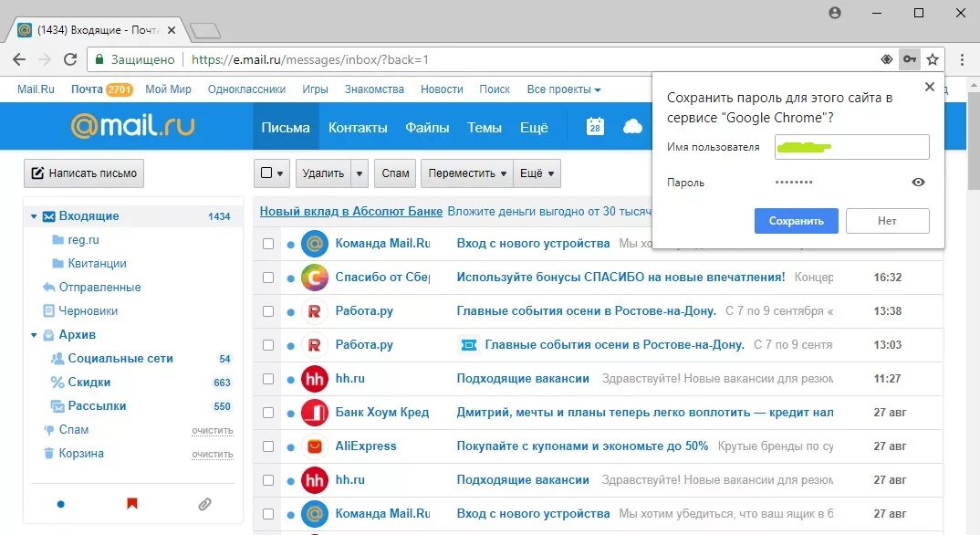
Task: Click the username input field
Action: pyautogui.click(x=852, y=147)
